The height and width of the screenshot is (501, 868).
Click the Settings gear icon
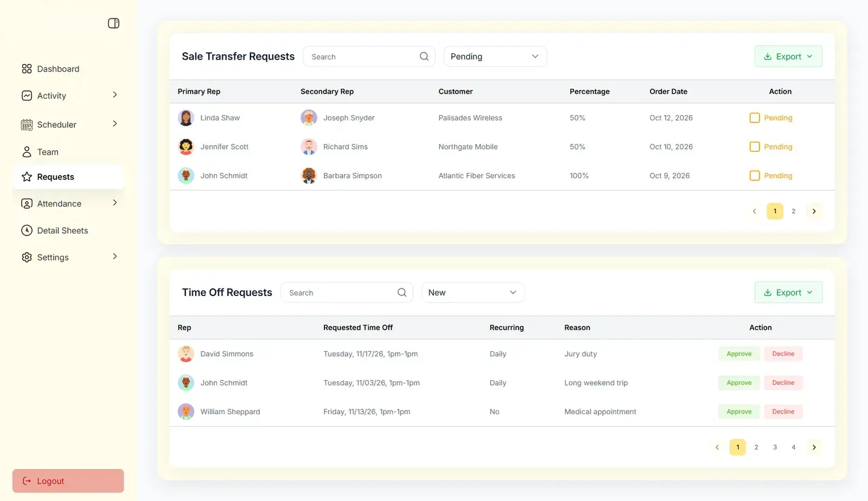click(27, 257)
